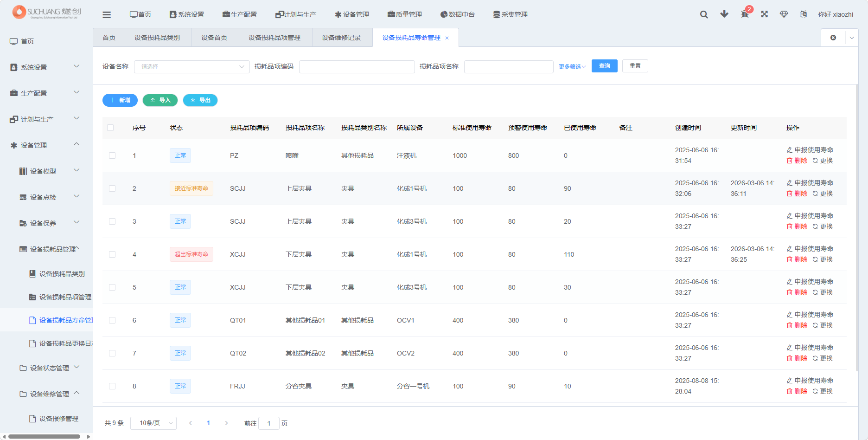Close the 设备损耗品寿命管理 tab with its x icon

447,38
